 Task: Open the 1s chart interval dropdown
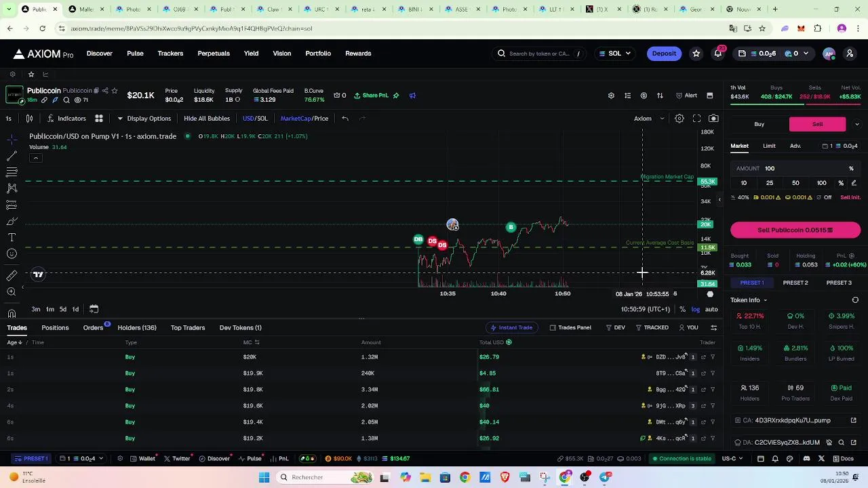pos(8,119)
